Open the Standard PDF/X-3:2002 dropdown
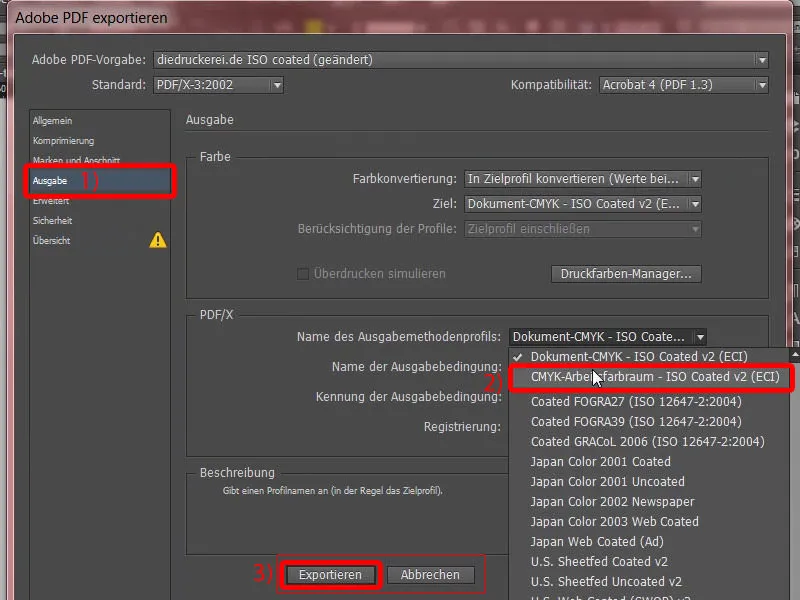Image resolution: width=800 pixels, height=600 pixels. pyautogui.click(x=218, y=85)
